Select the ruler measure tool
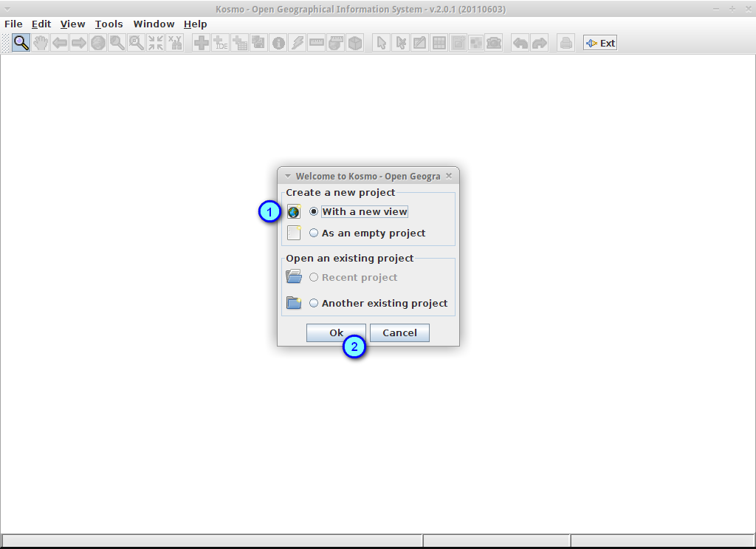The width and height of the screenshot is (756, 549). tap(317, 43)
